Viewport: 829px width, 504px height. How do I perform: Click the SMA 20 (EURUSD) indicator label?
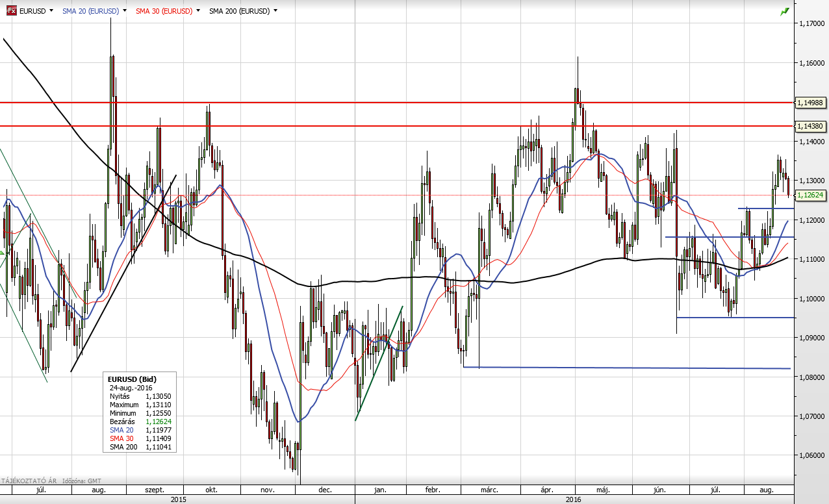coord(91,11)
